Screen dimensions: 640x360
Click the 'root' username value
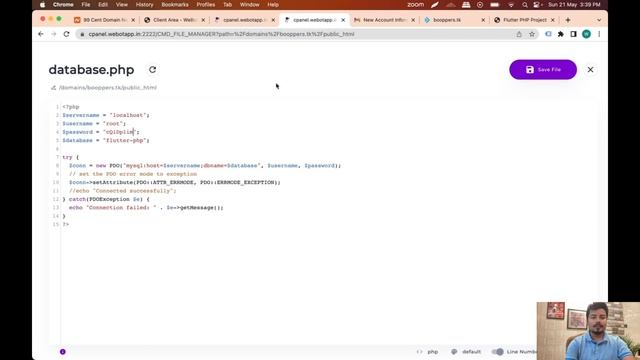pos(114,124)
